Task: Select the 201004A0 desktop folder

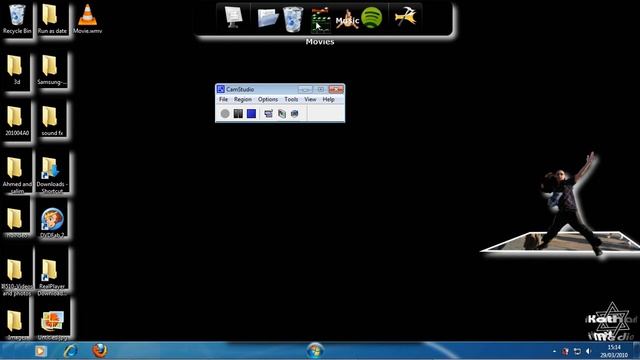Action: click(x=17, y=121)
